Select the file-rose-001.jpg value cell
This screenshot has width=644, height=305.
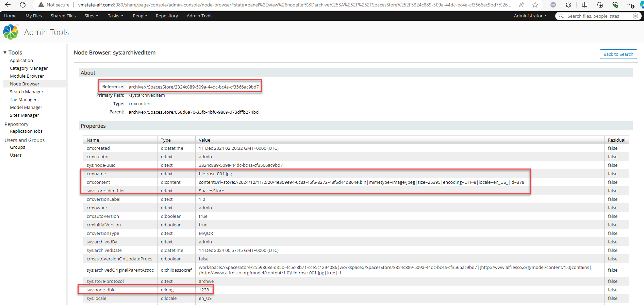(x=215, y=174)
